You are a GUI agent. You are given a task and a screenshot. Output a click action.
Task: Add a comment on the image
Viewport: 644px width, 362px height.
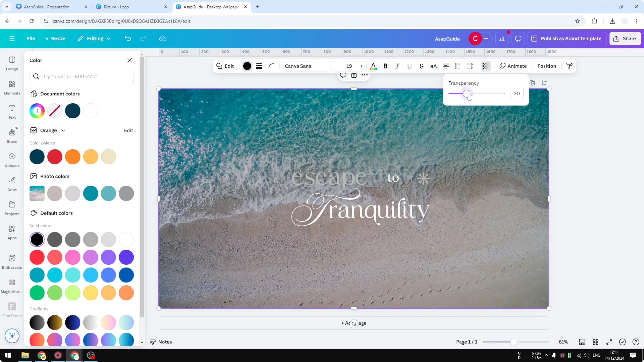(343, 75)
